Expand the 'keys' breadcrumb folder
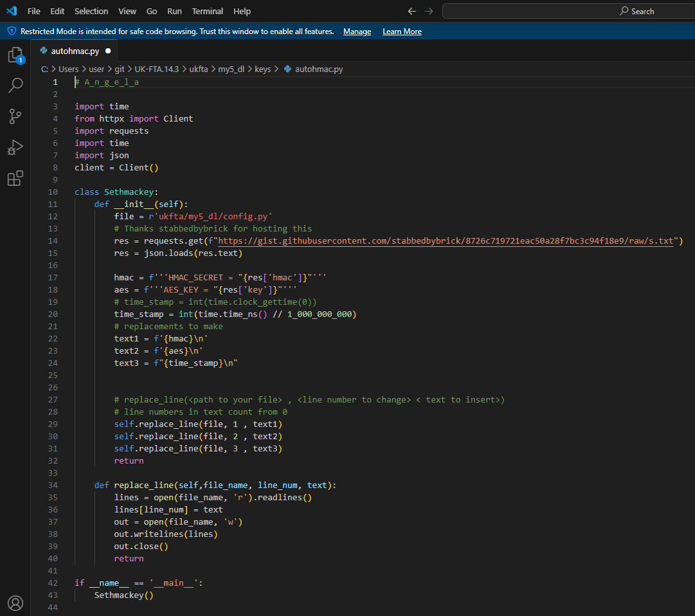The image size is (695, 616). [263, 69]
